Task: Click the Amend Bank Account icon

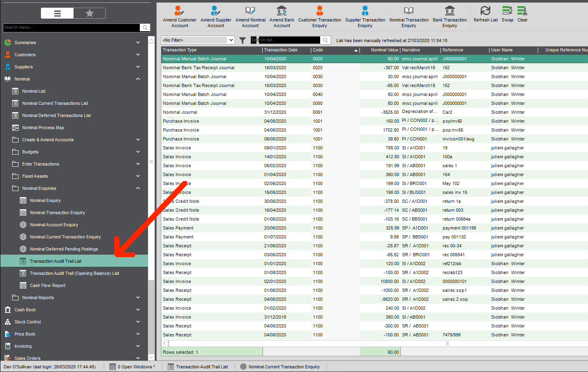Action: click(x=282, y=11)
